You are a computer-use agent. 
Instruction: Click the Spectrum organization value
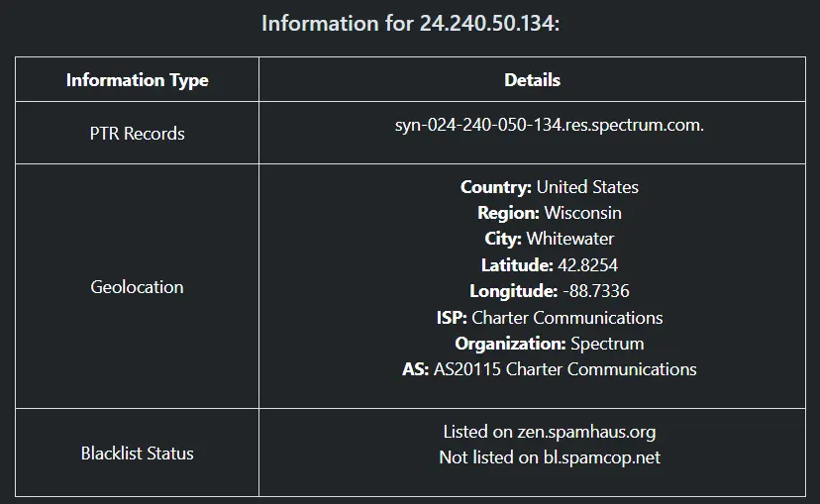(x=607, y=344)
